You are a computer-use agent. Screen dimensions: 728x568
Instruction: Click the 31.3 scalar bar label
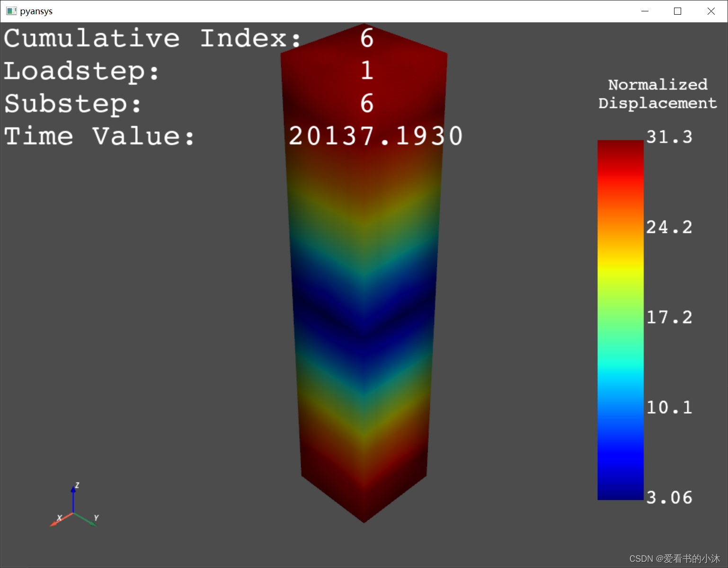[669, 137]
